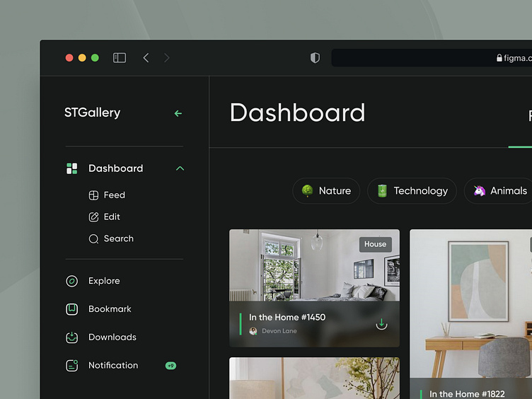
Task: Click the browser privacy shield icon
Action: click(x=315, y=58)
